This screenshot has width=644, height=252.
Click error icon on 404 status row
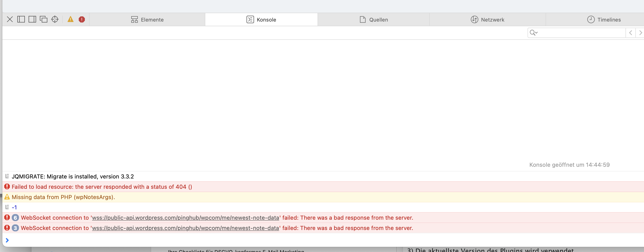pos(7,187)
